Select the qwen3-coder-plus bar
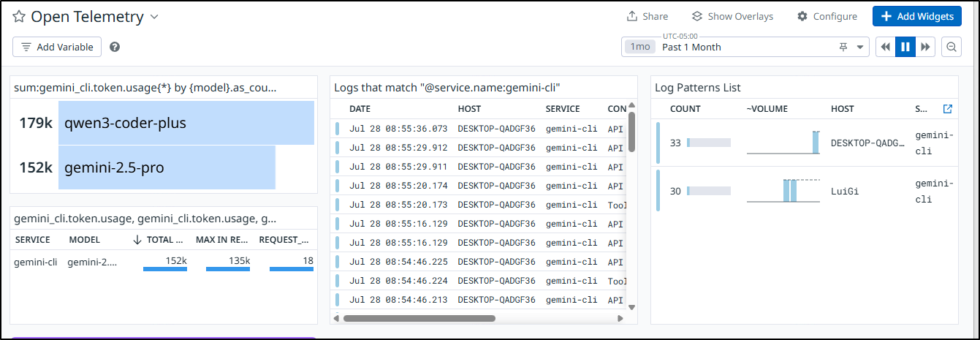 [186, 123]
